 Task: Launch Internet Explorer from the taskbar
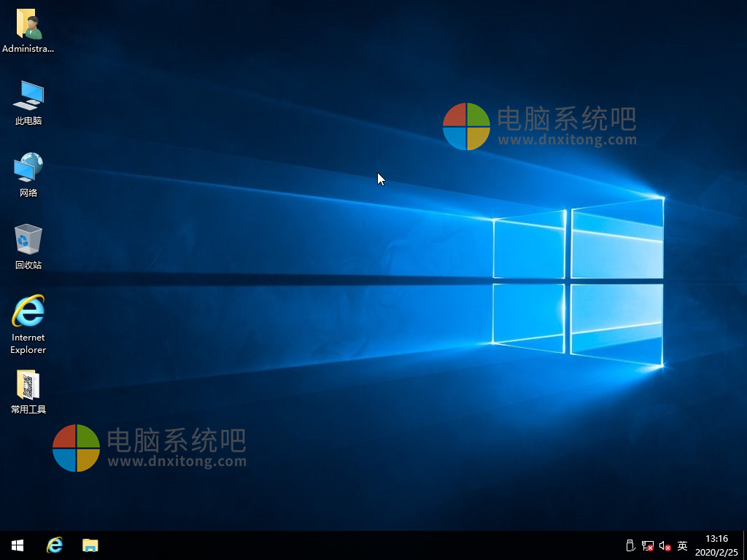[55, 545]
